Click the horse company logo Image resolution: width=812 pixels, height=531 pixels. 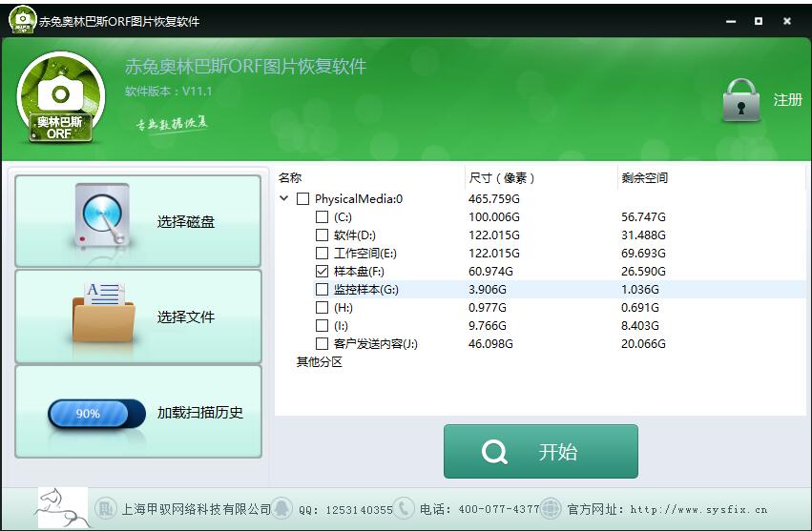(x=62, y=508)
